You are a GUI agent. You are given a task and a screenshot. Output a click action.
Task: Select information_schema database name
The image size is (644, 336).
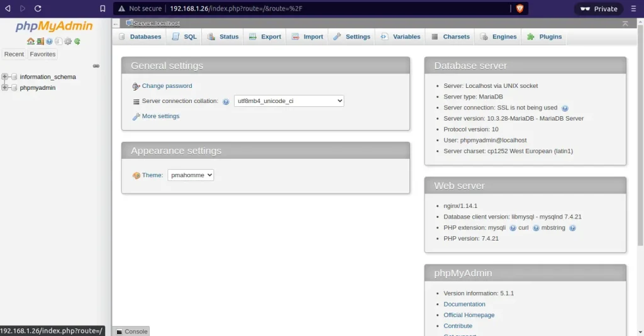tap(48, 77)
